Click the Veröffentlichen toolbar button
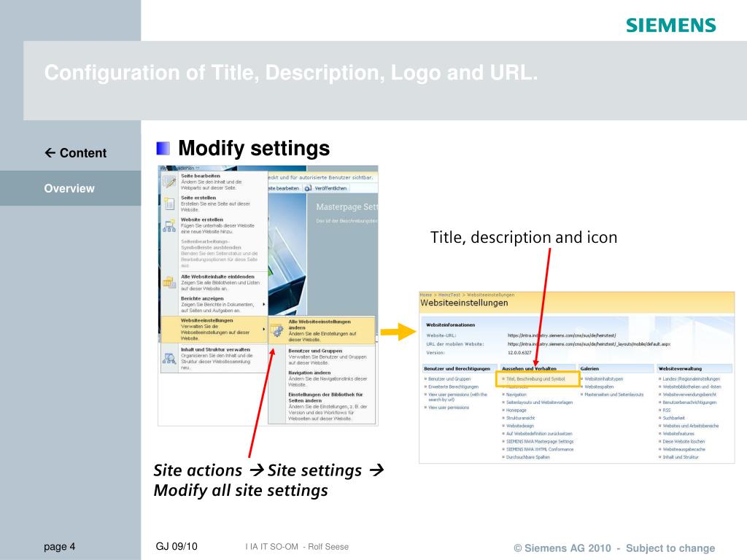 pyautogui.click(x=326, y=188)
